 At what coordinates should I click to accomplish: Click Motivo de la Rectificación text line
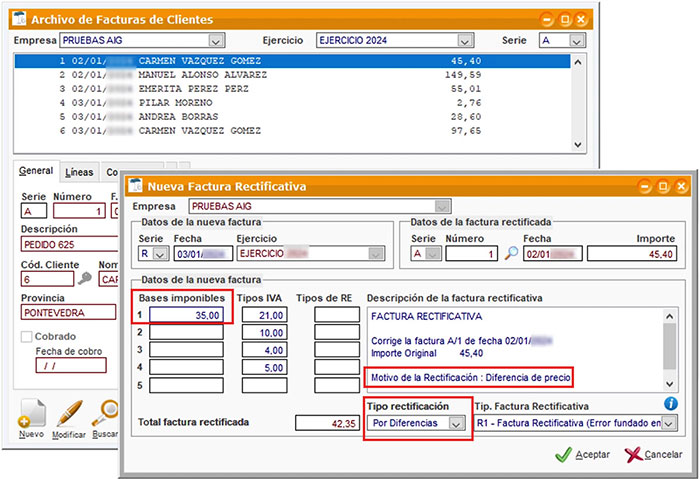pos(471,377)
